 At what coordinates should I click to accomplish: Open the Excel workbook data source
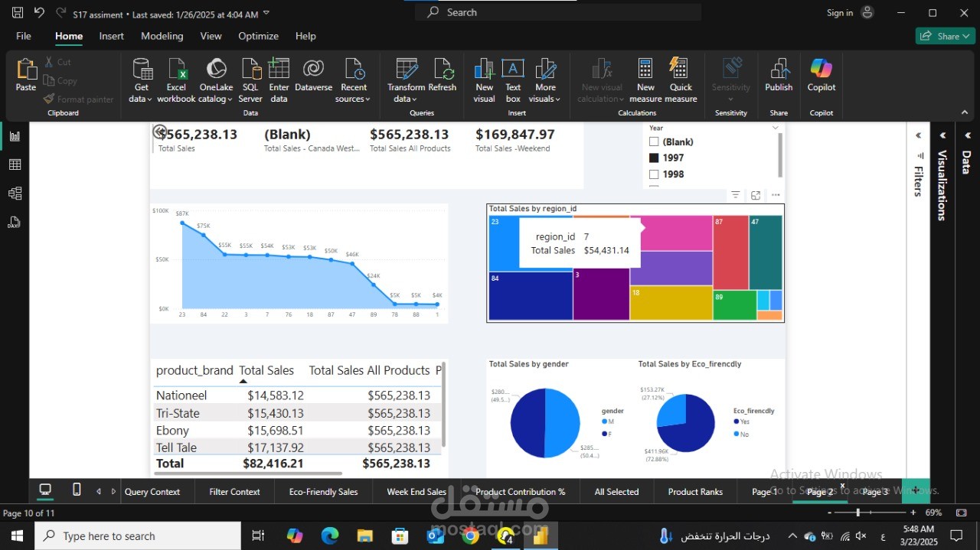(177, 80)
